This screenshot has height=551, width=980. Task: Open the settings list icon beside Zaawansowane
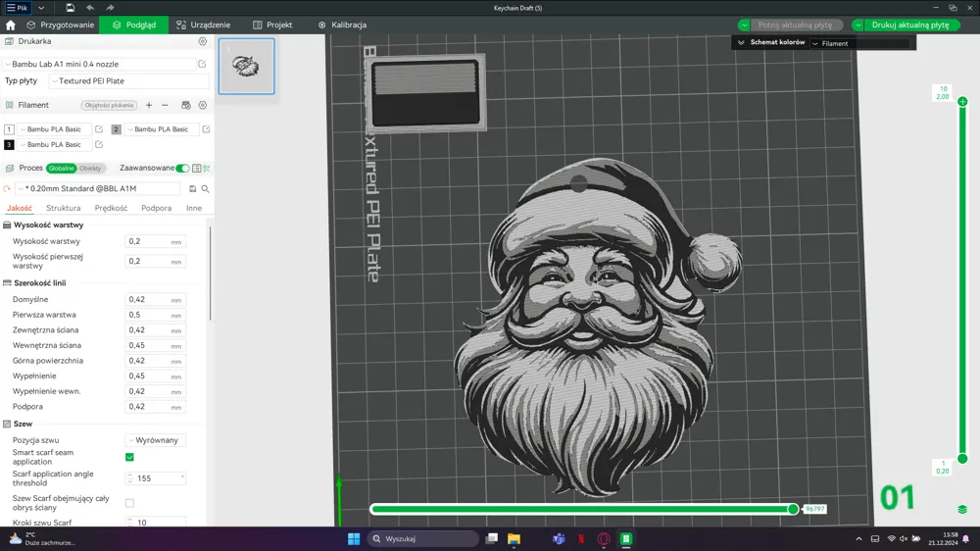(x=197, y=169)
